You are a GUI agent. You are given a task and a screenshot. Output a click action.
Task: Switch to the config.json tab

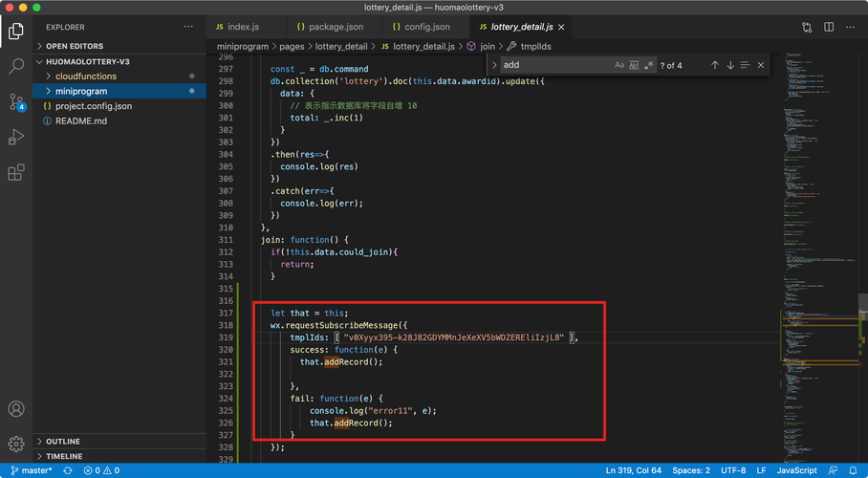(426, 27)
